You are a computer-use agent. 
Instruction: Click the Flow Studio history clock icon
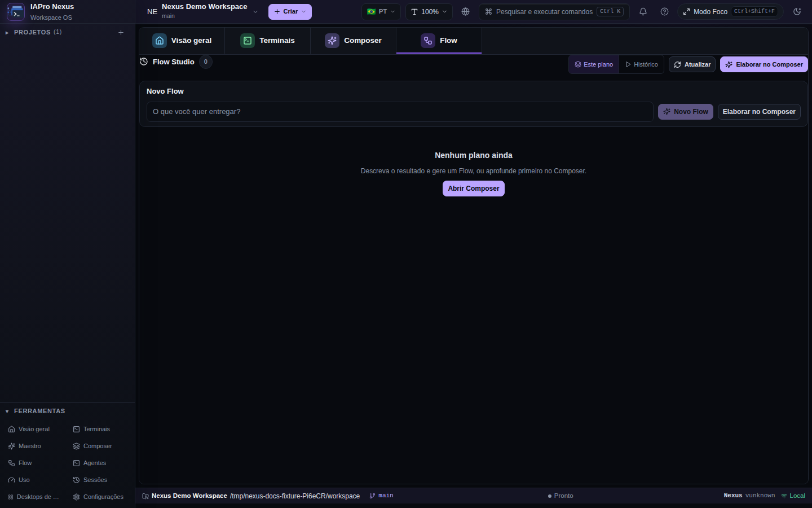point(144,62)
